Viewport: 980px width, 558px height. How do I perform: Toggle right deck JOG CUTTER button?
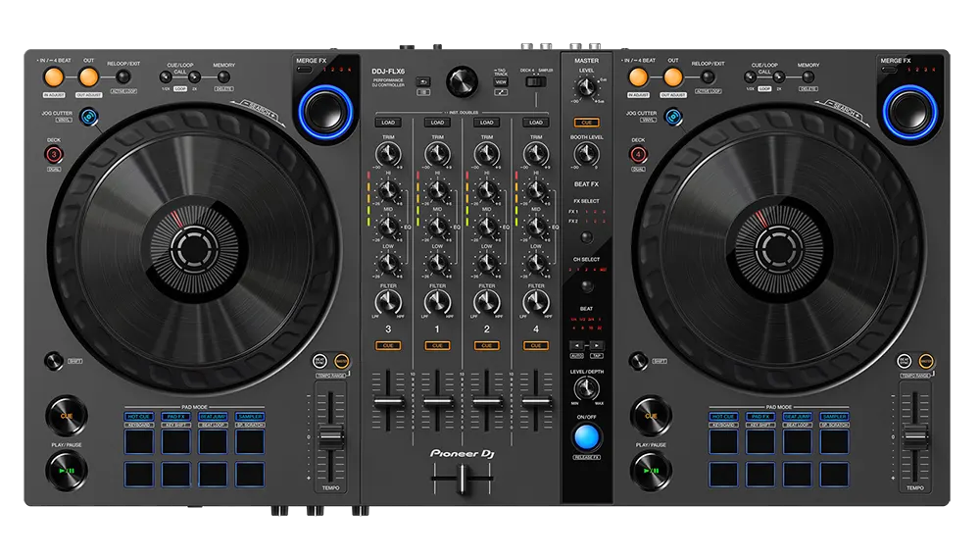(673, 117)
